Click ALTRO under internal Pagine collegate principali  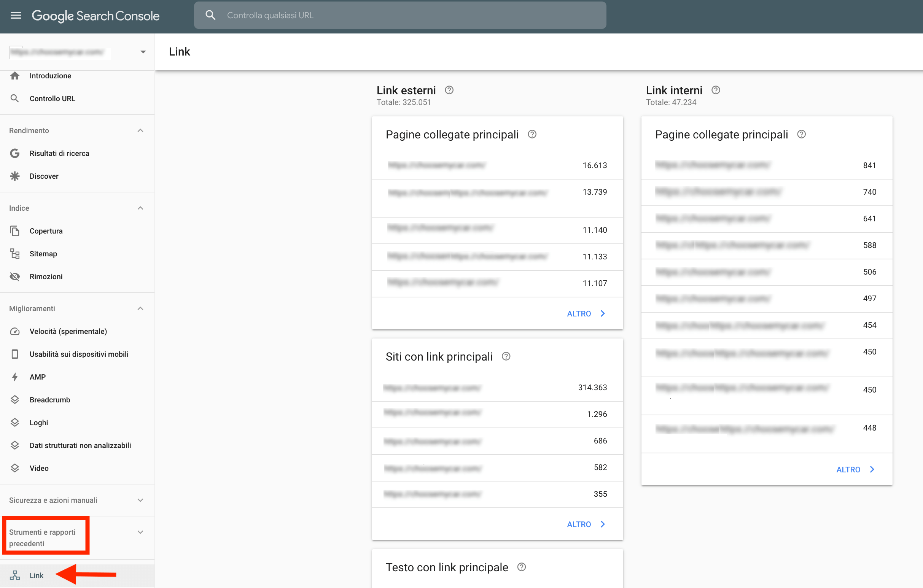[x=856, y=470]
